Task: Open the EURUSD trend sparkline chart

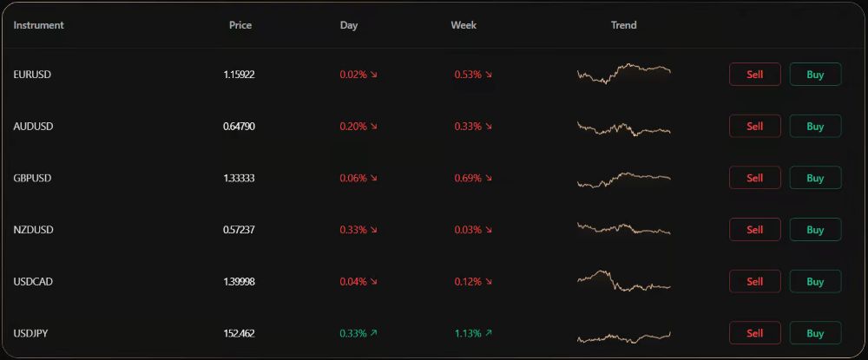Action: coord(623,74)
